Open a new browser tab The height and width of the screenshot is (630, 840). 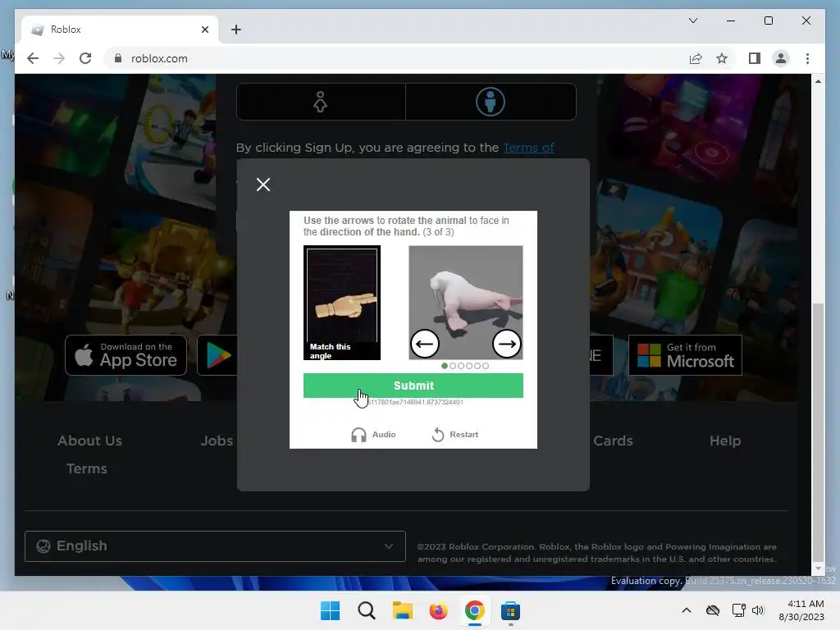[x=236, y=30]
